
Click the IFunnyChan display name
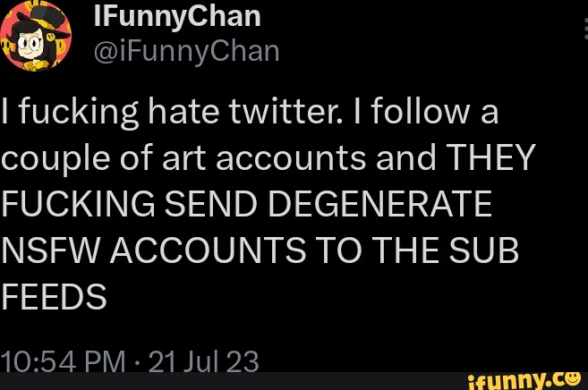[177, 16]
